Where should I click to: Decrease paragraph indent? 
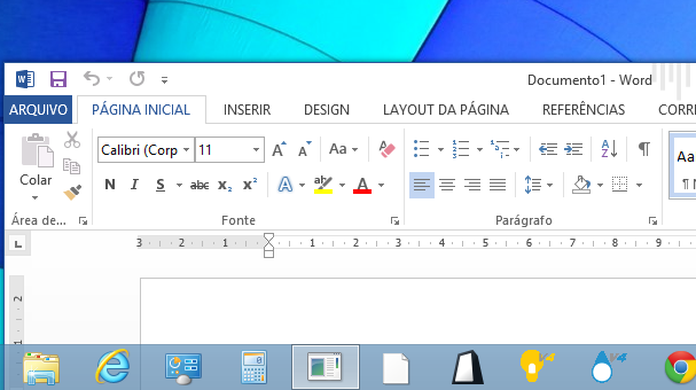click(548, 149)
